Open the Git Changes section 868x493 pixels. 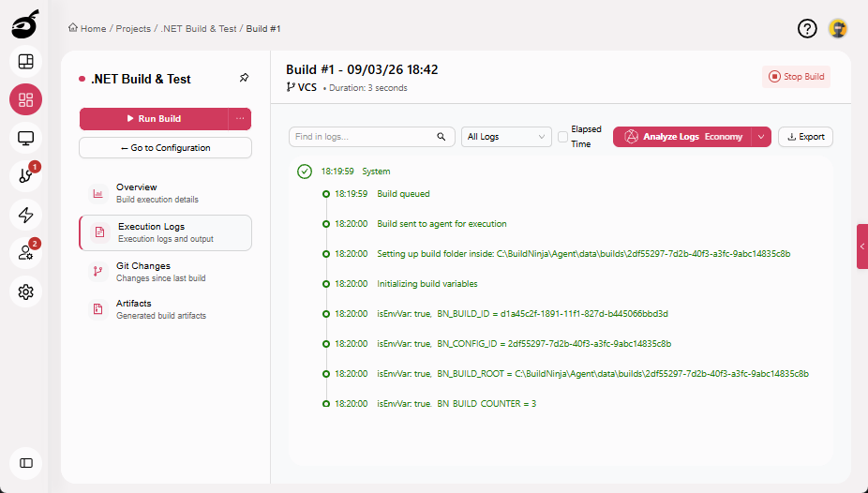tap(165, 271)
